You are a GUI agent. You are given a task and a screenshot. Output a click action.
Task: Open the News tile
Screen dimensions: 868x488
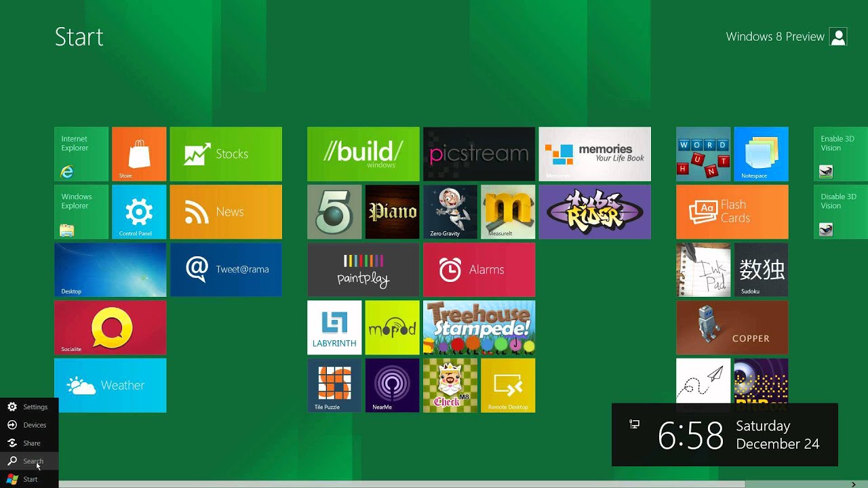click(x=226, y=211)
